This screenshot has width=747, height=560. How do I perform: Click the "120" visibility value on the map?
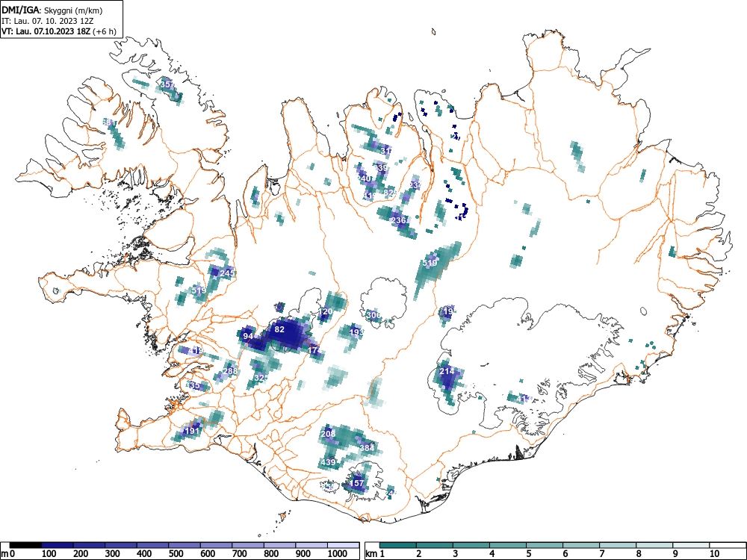[x=326, y=312]
